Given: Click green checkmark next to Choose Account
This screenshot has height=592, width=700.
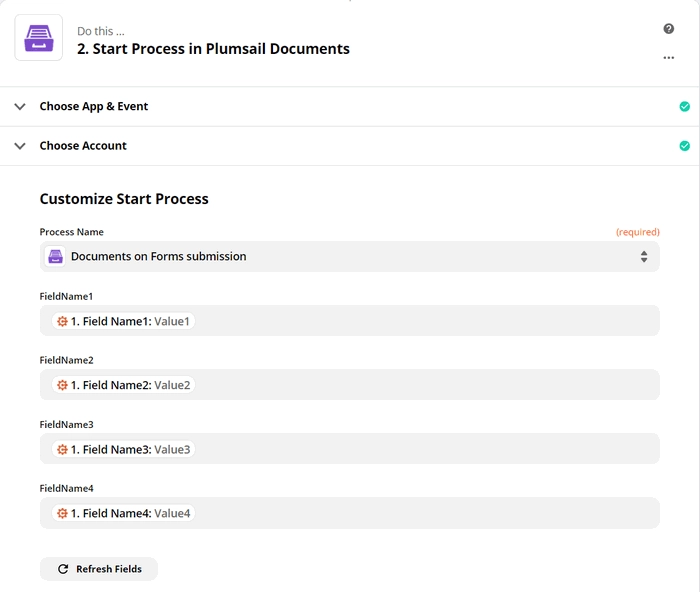Looking at the screenshot, I should 684,146.
